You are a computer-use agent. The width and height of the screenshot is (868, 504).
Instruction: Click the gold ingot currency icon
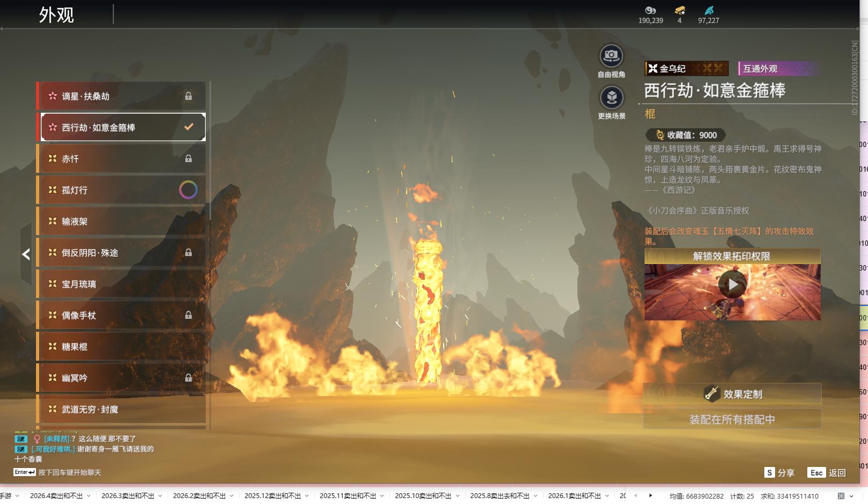[679, 10]
